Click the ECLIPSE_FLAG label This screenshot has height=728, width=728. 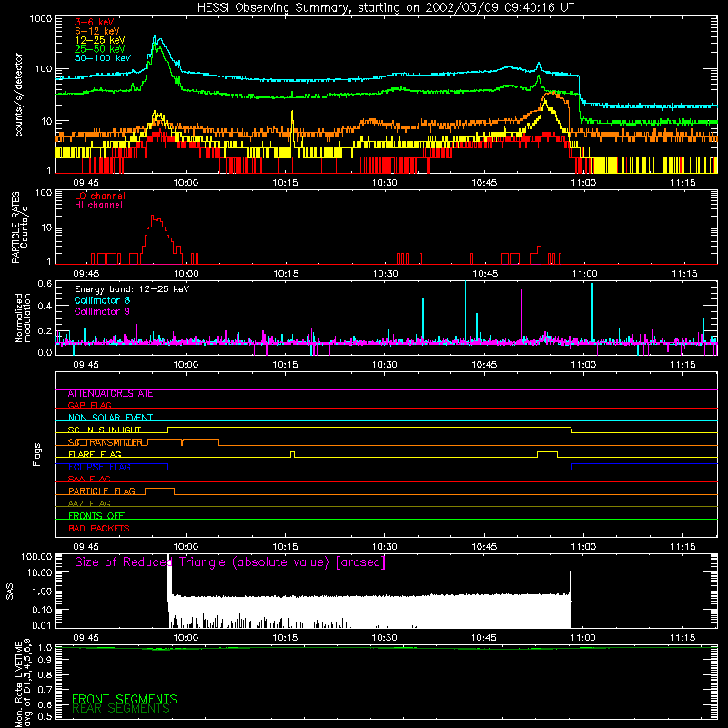coord(99,467)
